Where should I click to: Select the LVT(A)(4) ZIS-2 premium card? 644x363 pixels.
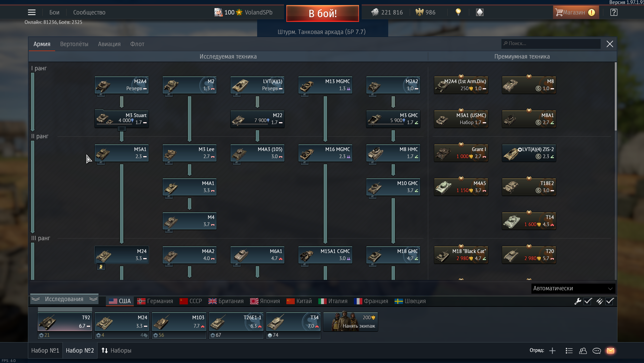click(x=529, y=153)
